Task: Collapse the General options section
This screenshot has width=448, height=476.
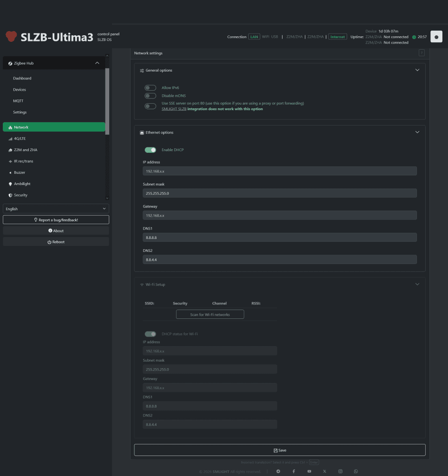Action: pyautogui.click(x=417, y=70)
